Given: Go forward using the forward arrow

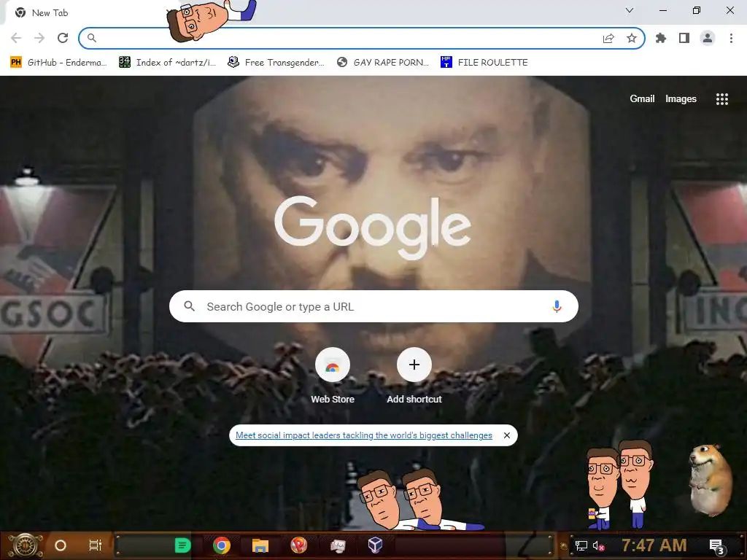Looking at the screenshot, I should [x=39, y=38].
